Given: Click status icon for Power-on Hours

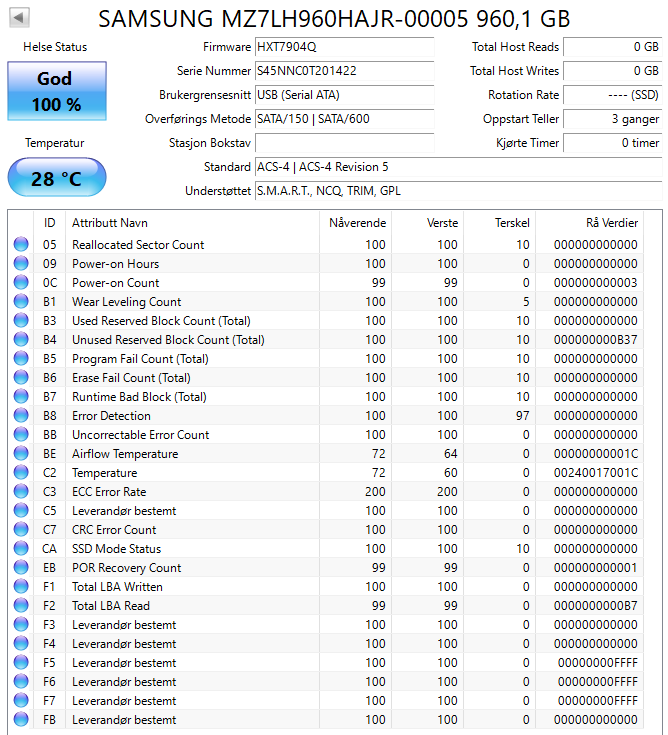Looking at the screenshot, I should (x=21, y=263).
